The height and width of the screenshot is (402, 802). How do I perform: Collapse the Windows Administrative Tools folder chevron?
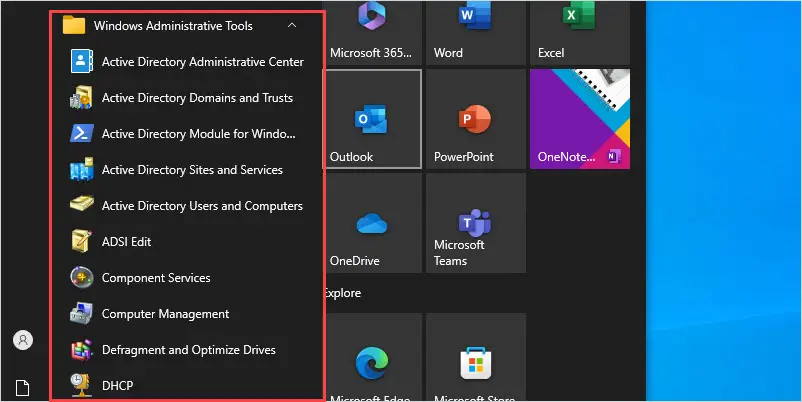tap(292, 25)
